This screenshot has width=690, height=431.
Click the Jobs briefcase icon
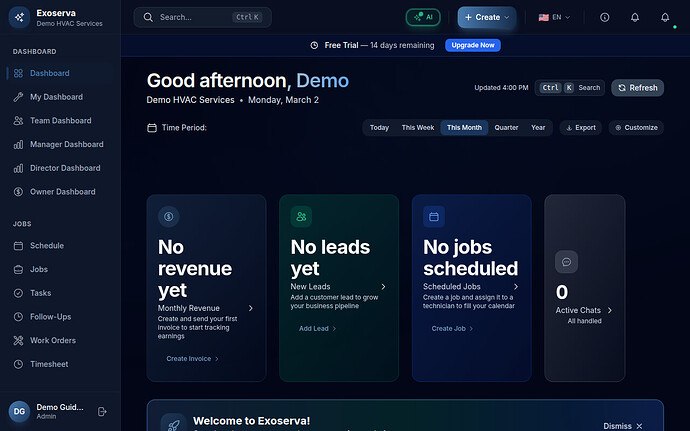18,270
